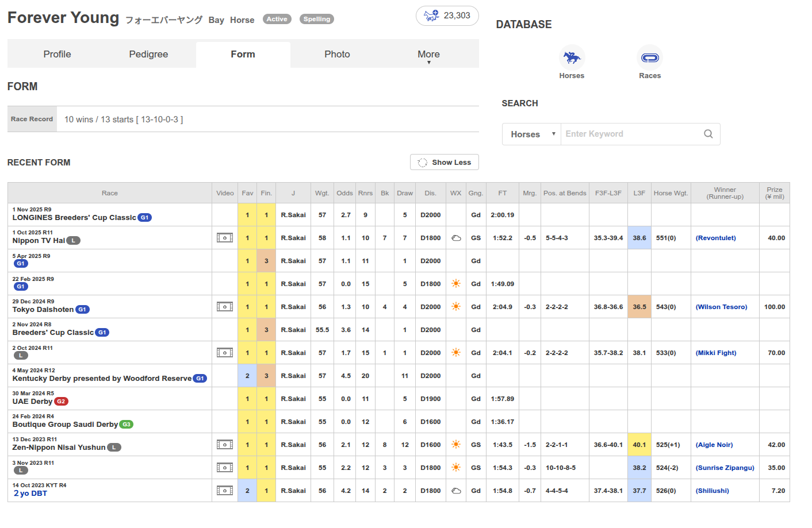This screenshot has height=528, width=812.
Task: Play video for 2 Oct 2024 R11 race
Action: point(225,353)
